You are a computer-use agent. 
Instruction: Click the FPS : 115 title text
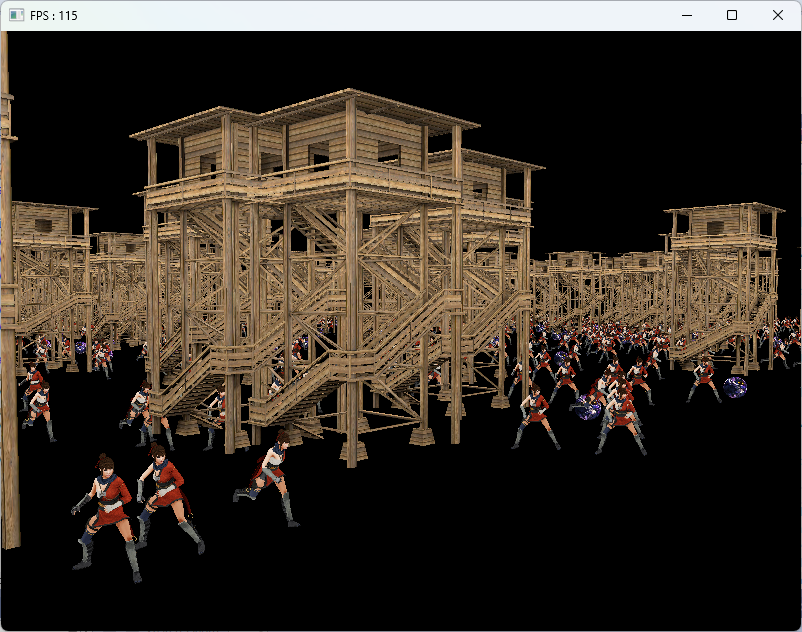[54, 16]
